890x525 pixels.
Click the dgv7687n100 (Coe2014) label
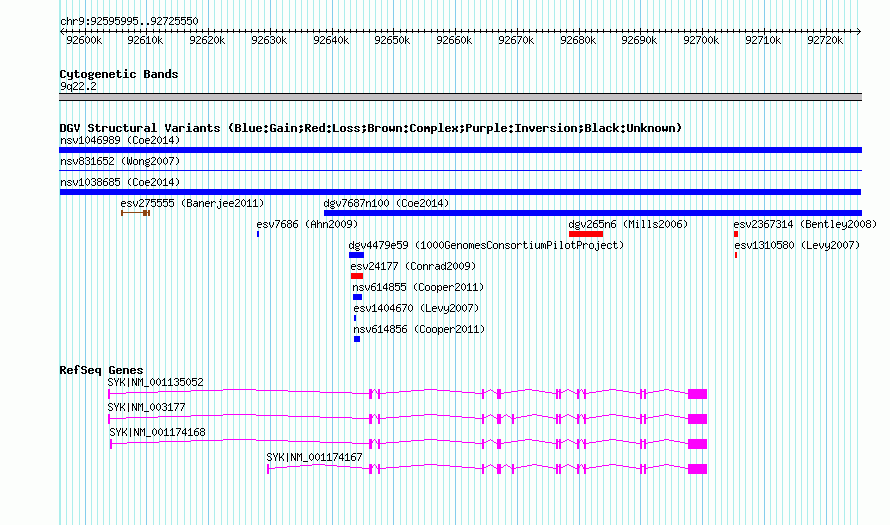(x=386, y=203)
